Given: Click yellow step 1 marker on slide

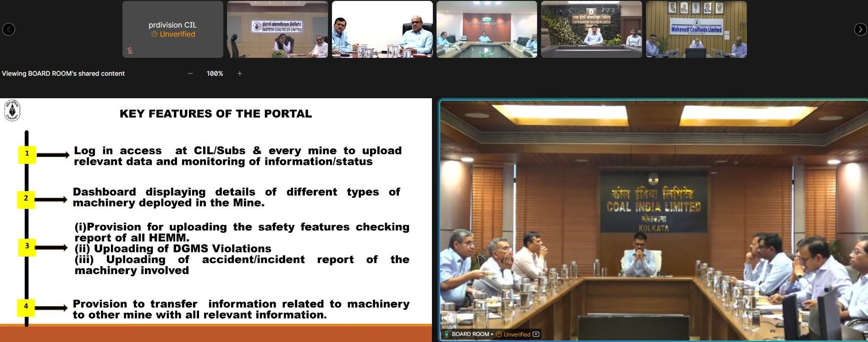Looking at the screenshot, I should pyautogui.click(x=27, y=154).
